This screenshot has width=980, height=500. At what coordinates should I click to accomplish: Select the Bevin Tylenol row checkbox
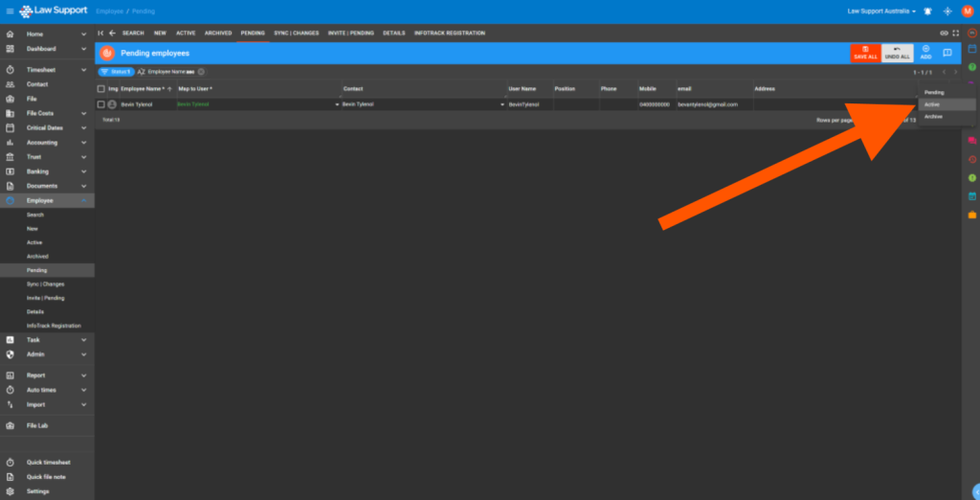pos(101,104)
